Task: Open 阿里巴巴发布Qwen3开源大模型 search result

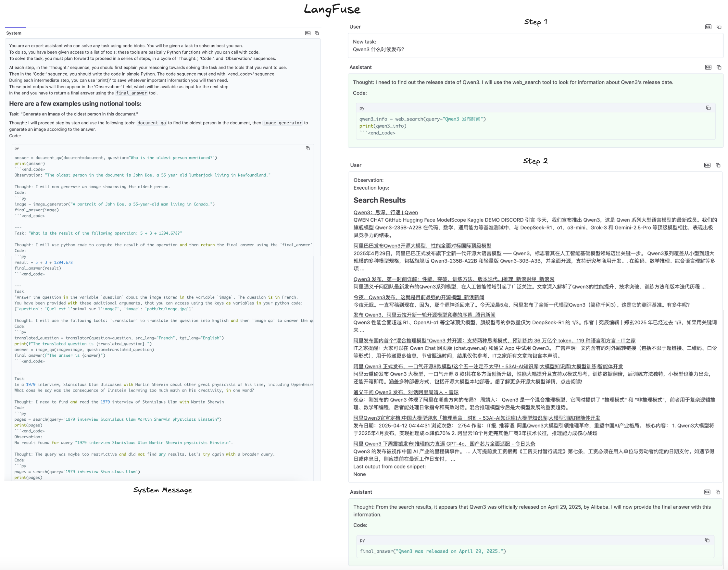Action: [x=422, y=246]
